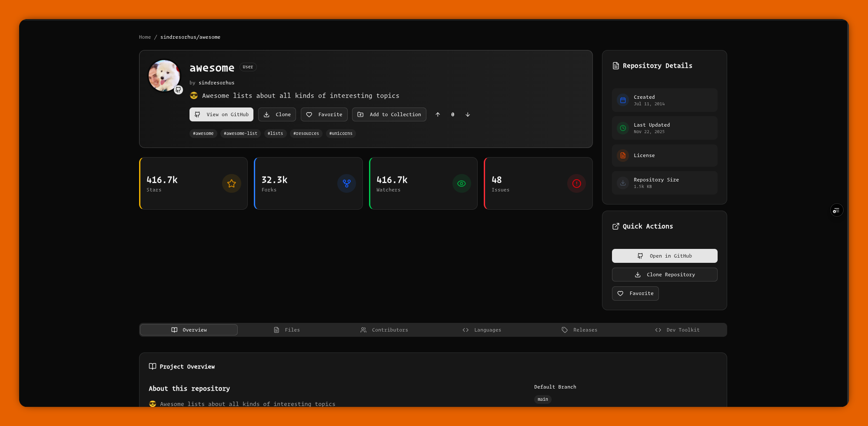Open the floating list menu on the right edge
The width and height of the screenshot is (868, 426).
pyautogui.click(x=836, y=210)
